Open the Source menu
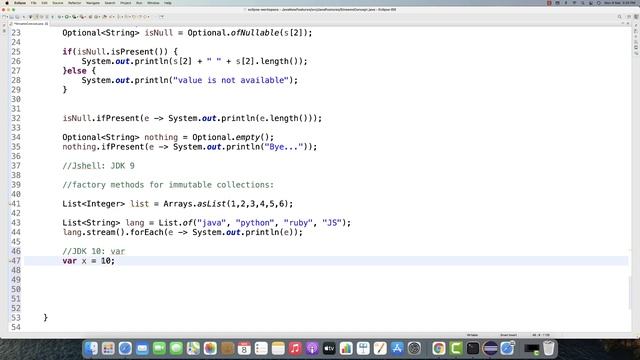The width and height of the screenshot is (640, 360). point(58,3)
